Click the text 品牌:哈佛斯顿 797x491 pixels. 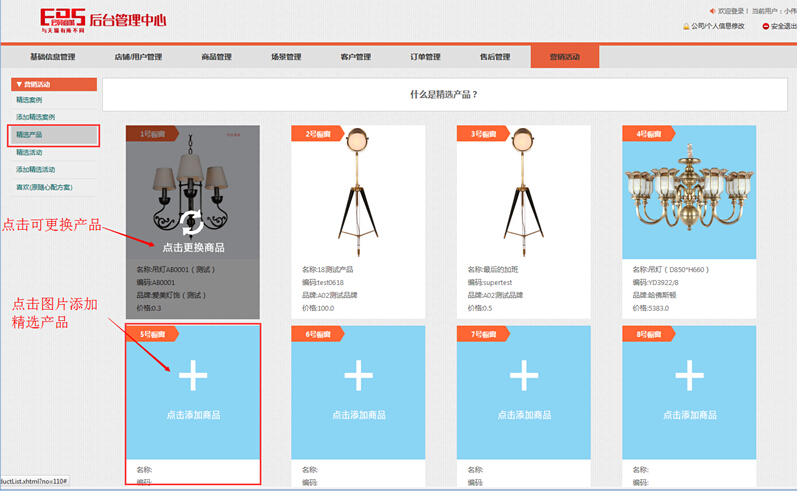pyautogui.click(x=655, y=295)
